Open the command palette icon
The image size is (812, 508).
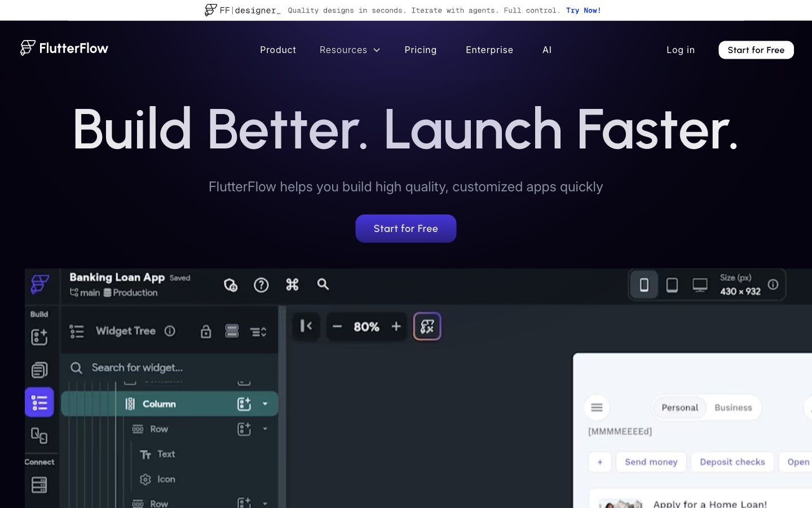[x=292, y=284]
